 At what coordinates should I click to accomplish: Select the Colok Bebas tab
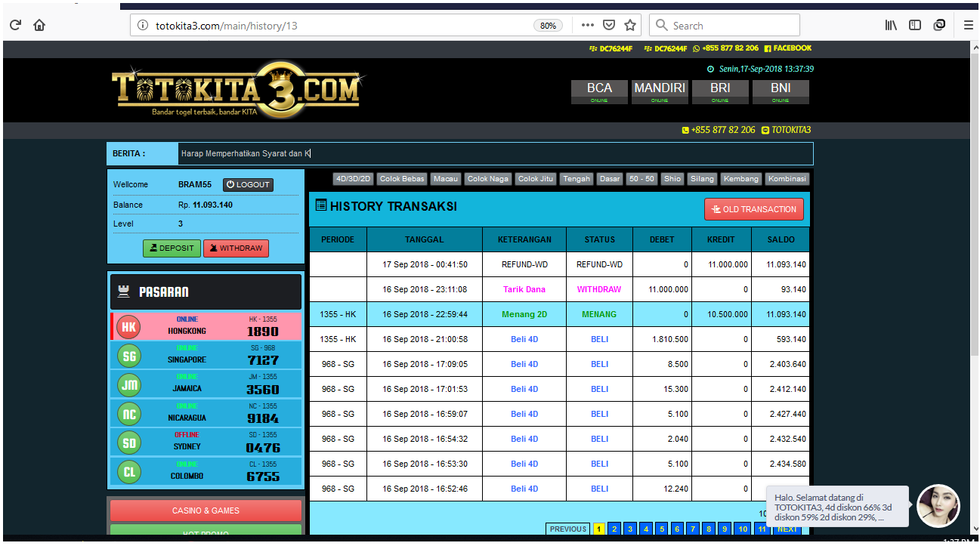pyautogui.click(x=402, y=179)
